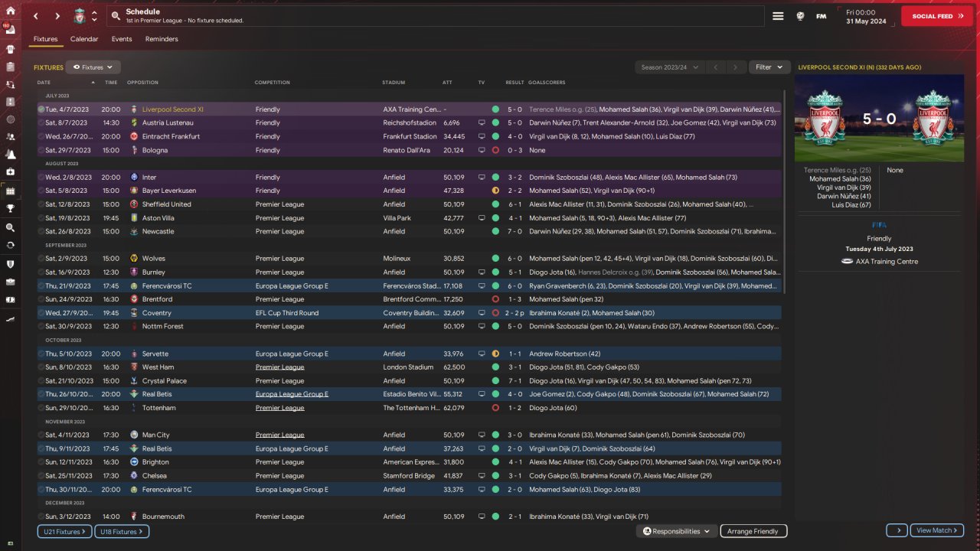Image resolution: width=980 pixels, height=551 pixels.
Task: Open the Scouting magnifier icon in sidebar
Action: click(x=11, y=227)
